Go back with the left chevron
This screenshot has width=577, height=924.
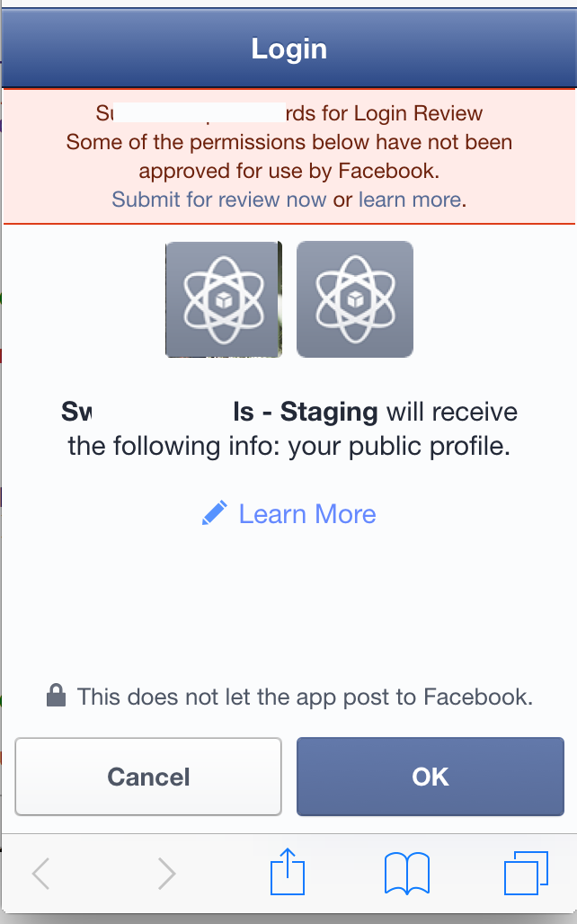(40, 874)
